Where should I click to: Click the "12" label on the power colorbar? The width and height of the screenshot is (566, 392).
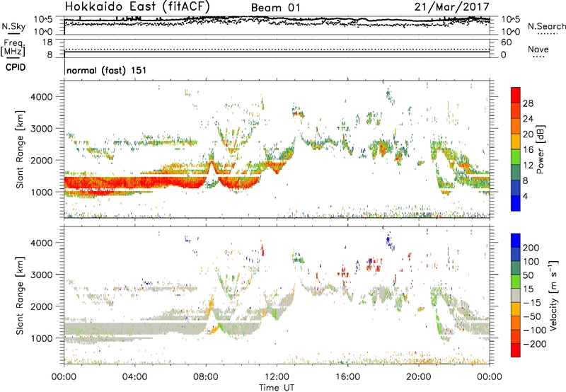(528, 166)
